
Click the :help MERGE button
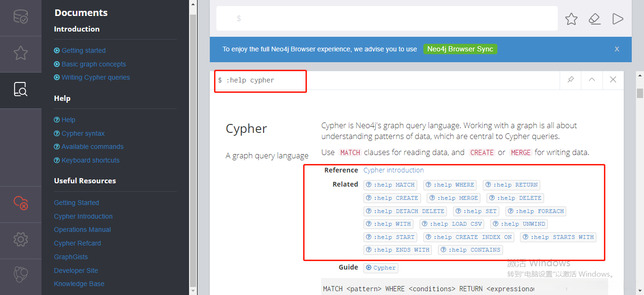click(454, 198)
